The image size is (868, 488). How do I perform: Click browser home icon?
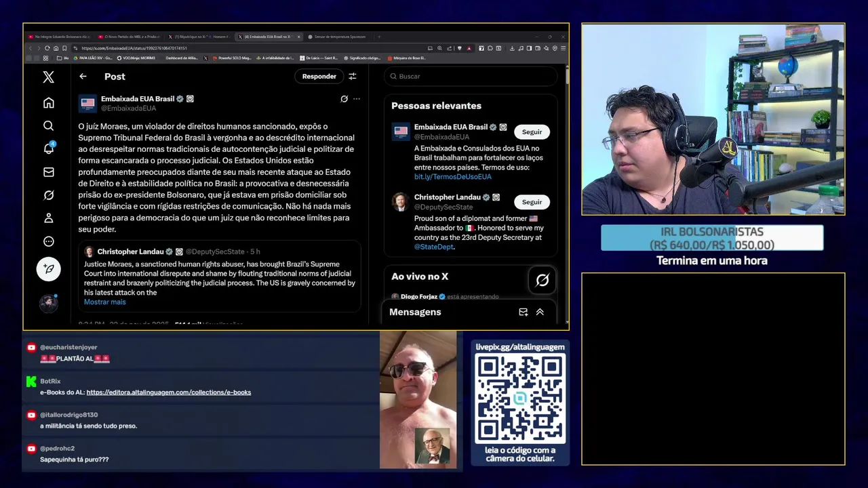56,48
